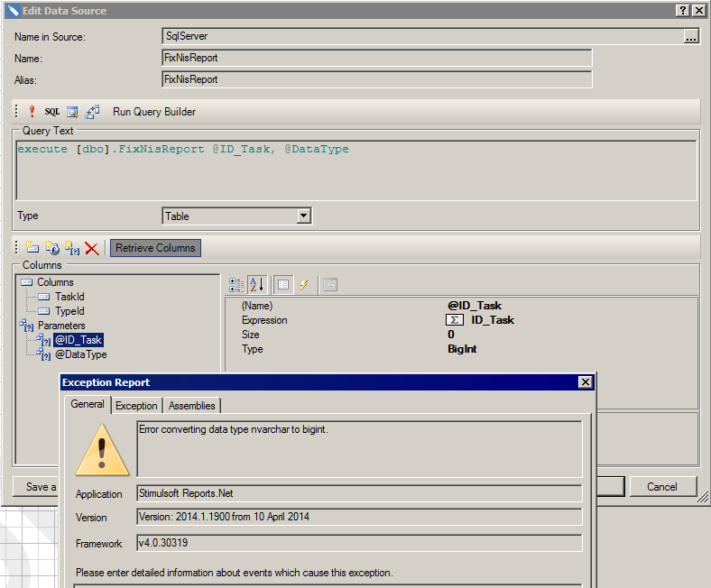
Task: Click the New Column icon
Action: click(x=32, y=247)
